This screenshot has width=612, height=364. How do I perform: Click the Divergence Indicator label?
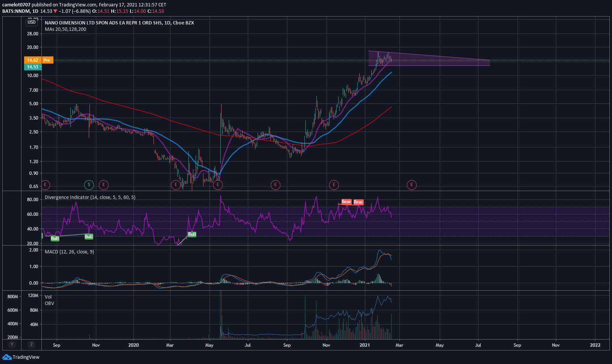(90, 197)
